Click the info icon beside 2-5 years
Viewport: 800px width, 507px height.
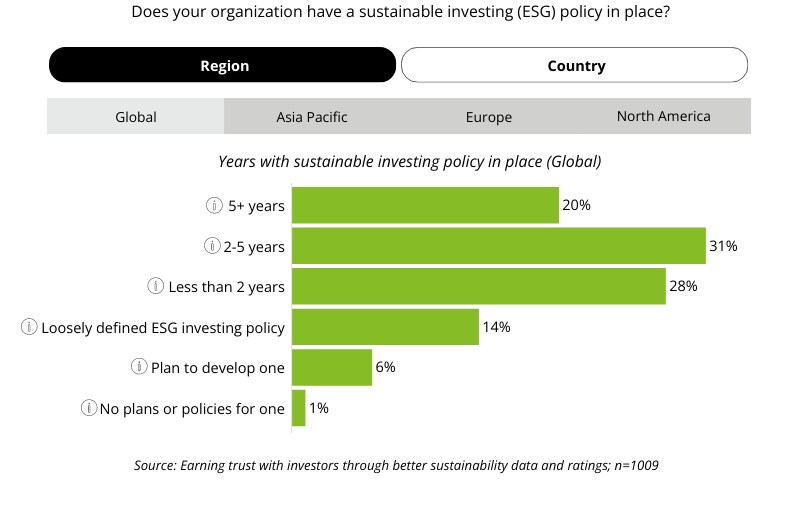[x=212, y=246]
